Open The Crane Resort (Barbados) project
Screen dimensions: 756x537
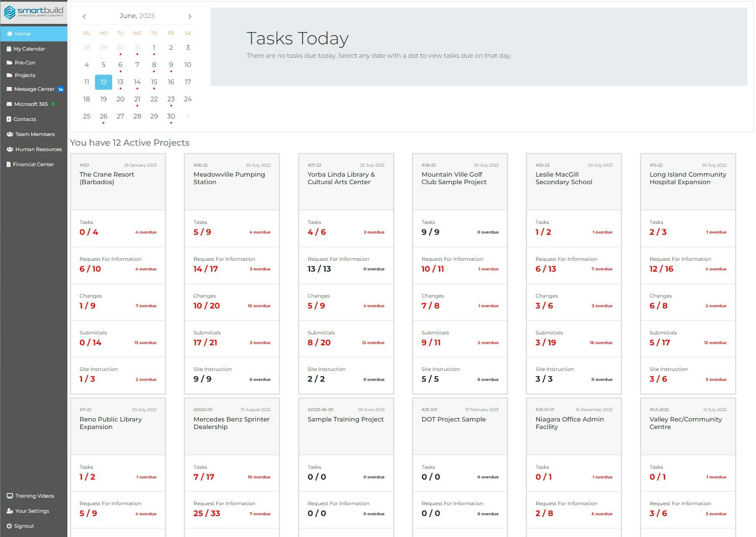pyautogui.click(x=107, y=178)
